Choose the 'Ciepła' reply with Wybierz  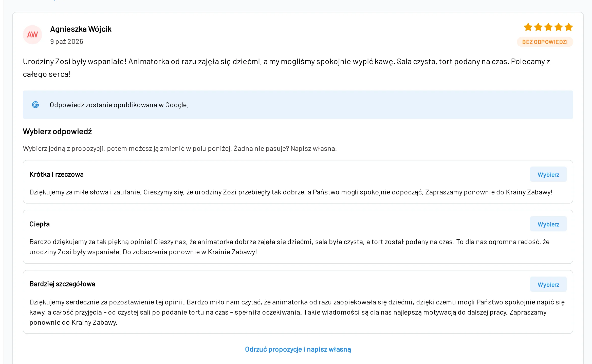548,224
